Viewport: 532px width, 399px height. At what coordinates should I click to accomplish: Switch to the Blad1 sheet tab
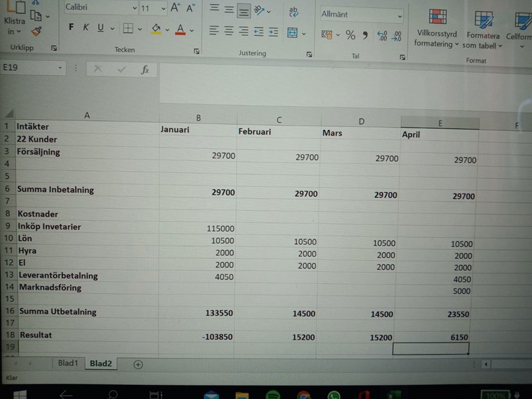tap(68, 364)
